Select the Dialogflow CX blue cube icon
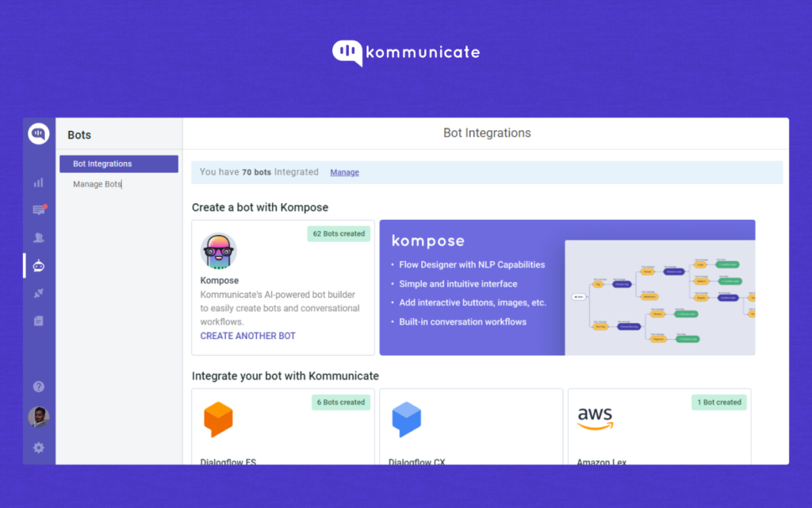 click(406, 420)
